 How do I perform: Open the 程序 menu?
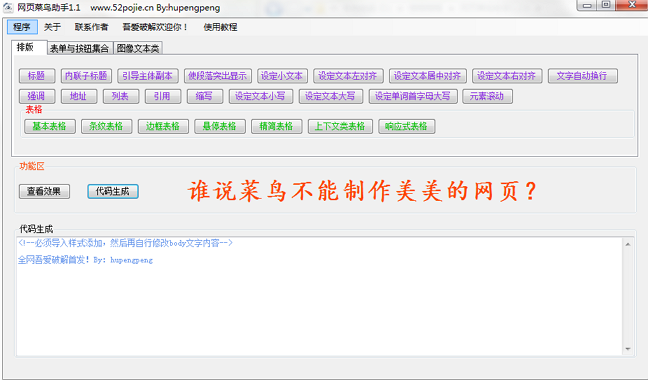(x=22, y=27)
